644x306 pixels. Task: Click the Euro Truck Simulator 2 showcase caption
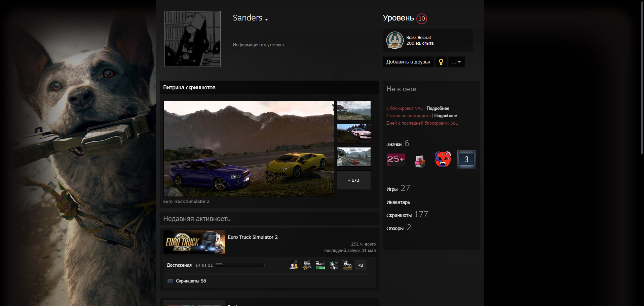pyautogui.click(x=186, y=202)
